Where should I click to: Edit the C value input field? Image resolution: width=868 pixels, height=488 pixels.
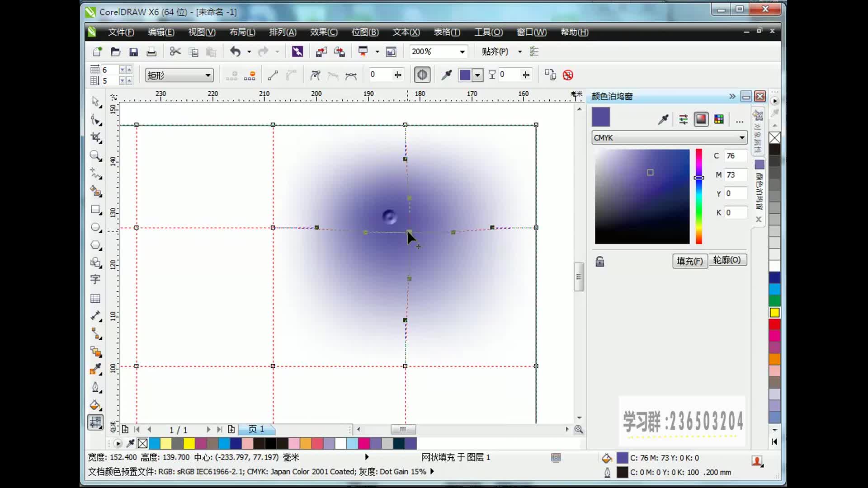[736, 155]
